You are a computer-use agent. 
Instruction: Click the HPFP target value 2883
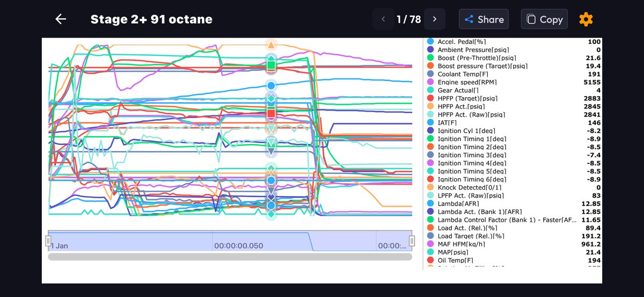591,98
